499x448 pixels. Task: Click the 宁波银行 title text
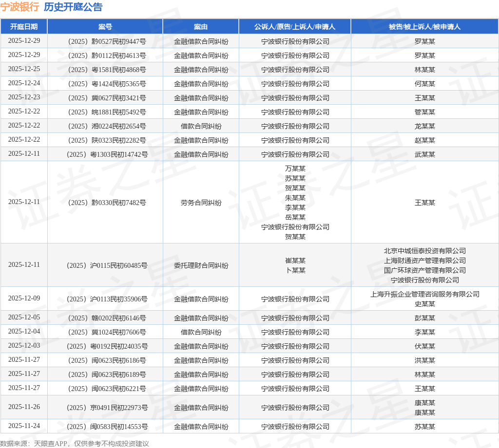[19, 7]
